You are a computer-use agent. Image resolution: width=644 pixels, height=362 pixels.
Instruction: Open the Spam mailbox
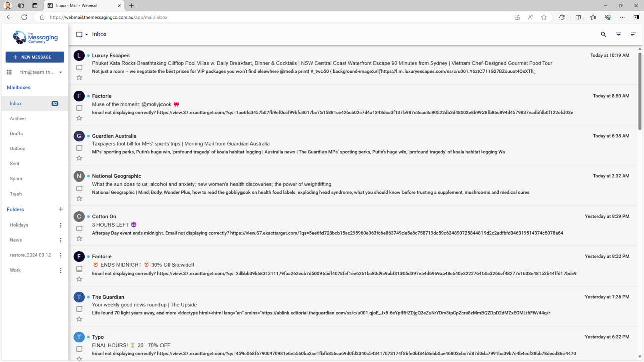35,178
